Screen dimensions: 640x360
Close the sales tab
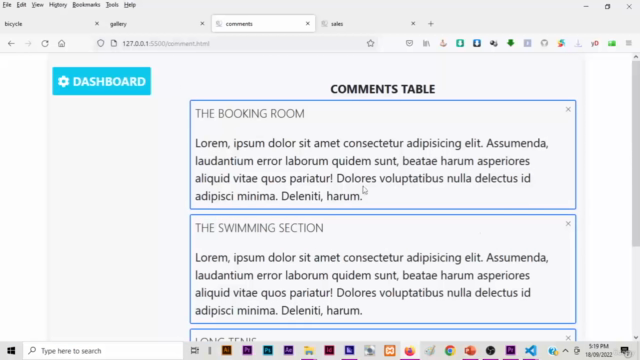[413, 24]
